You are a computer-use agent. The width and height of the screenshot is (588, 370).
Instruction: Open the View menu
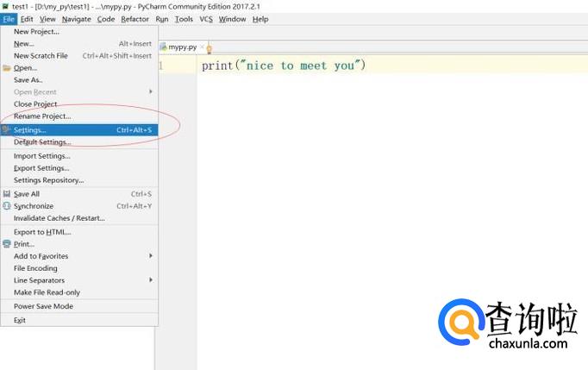click(x=47, y=19)
